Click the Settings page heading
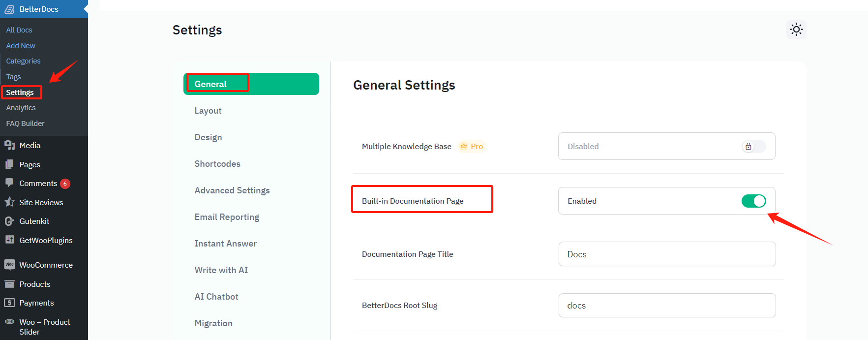The width and height of the screenshot is (868, 340). (197, 30)
